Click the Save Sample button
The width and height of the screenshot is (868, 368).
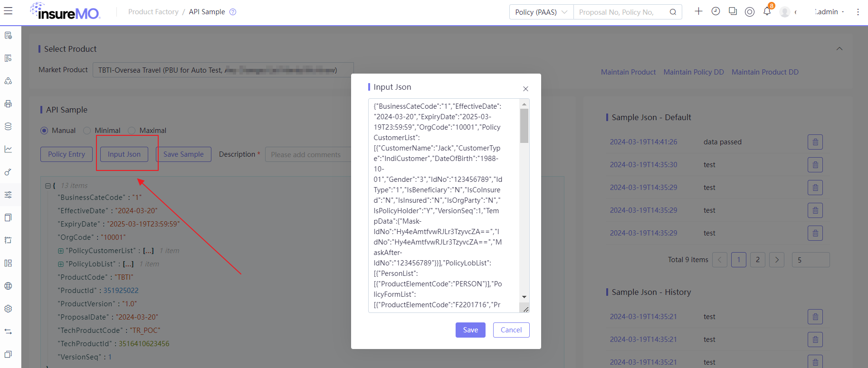pyautogui.click(x=183, y=154)
